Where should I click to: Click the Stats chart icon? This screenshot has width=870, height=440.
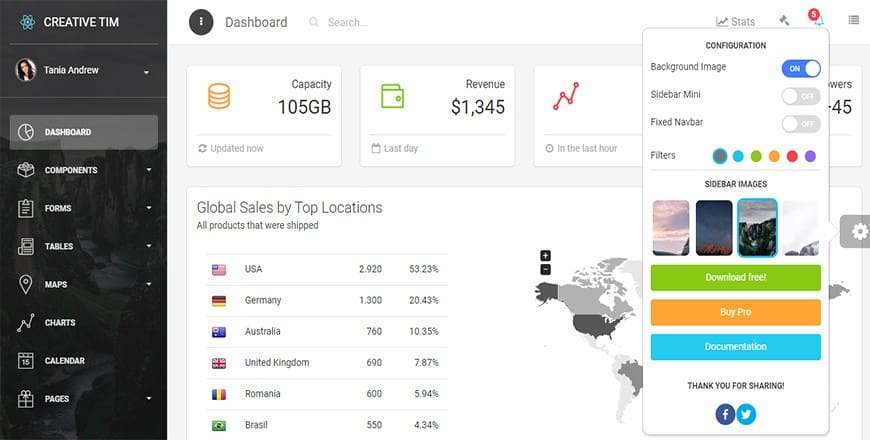(722, 22)
